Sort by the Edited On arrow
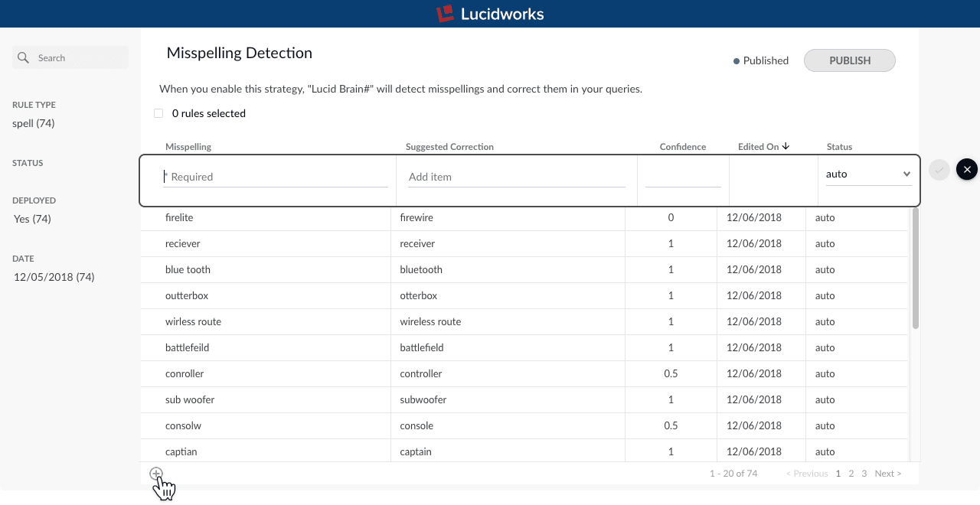980x505 pixels. (786, 146)
